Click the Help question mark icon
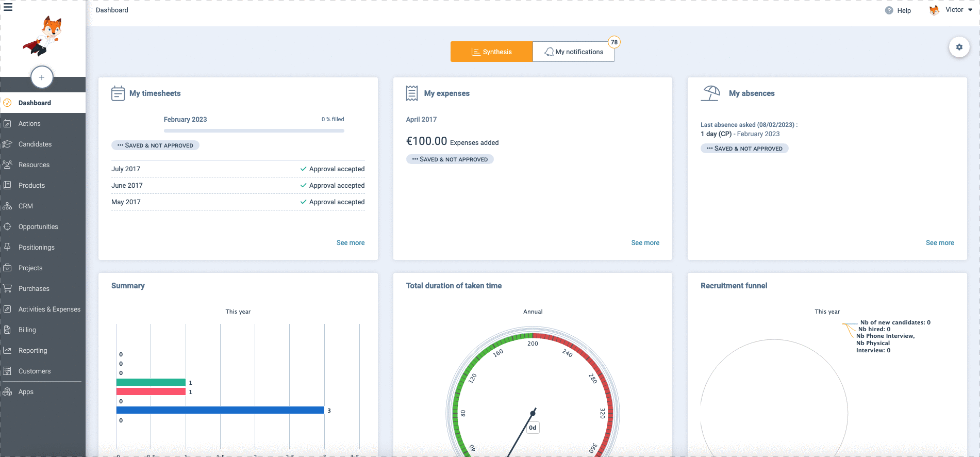Screen dimensions: 980x457 click(889, 10)
